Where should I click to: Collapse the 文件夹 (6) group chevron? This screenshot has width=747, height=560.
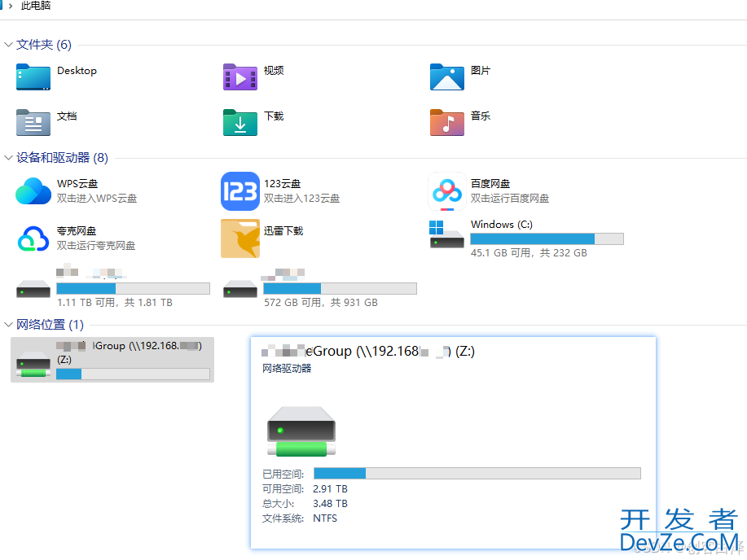pyautogui.click(x=8, y=45)
